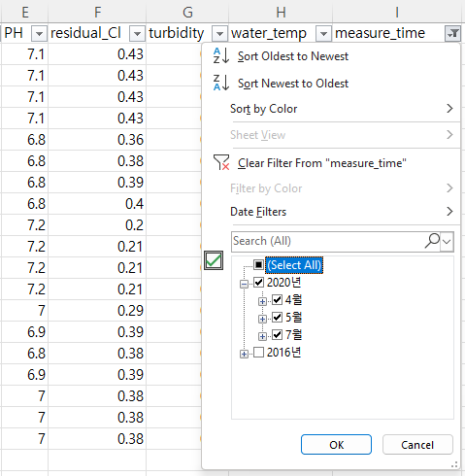This screenshot has width=465, height=476.
Task: Open the turbidity column filter dropdown
Action: (x=219, y=33)
